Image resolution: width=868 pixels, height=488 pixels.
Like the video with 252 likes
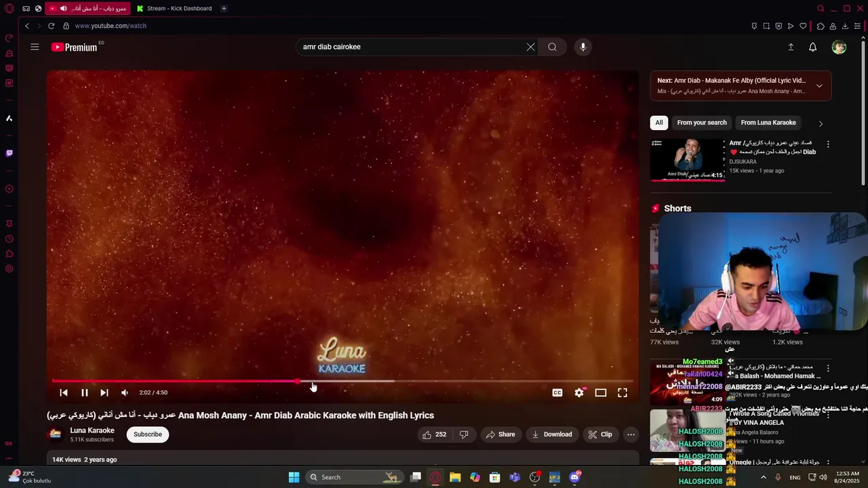434,434
